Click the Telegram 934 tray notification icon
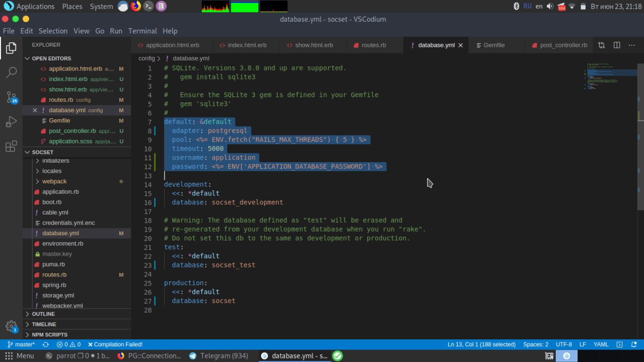This screenshot has height=362, width=644. (561, 7)
